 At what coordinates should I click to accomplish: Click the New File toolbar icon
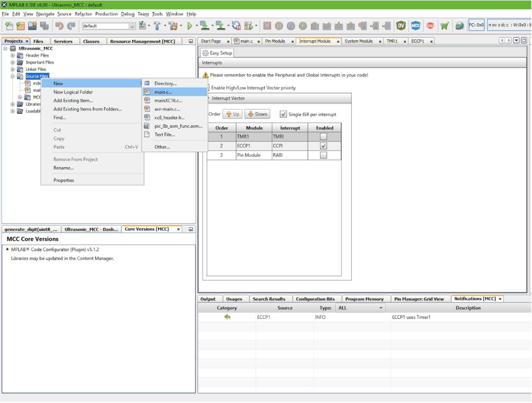[x=9, y=26]
